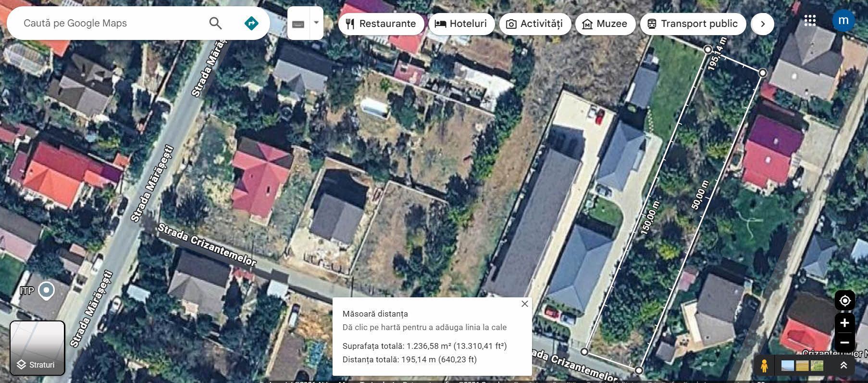Open the imagery thumbnails strip

point(802,366)
